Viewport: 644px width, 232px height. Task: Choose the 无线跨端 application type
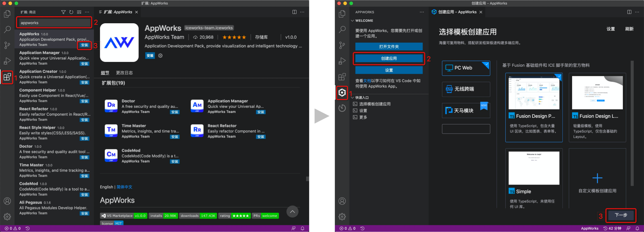point(466,89)
